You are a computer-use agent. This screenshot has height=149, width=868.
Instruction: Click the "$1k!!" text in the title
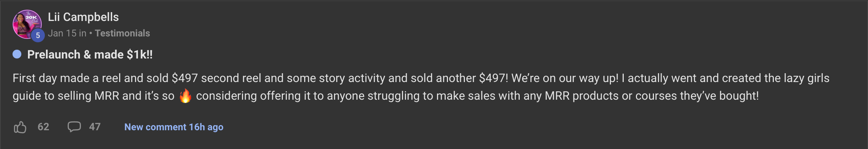[140, 54]
